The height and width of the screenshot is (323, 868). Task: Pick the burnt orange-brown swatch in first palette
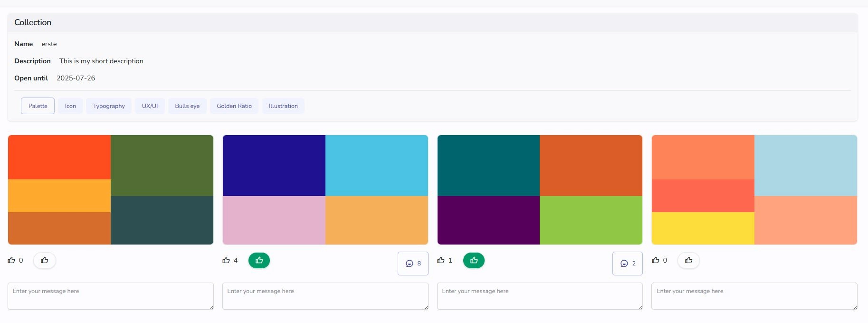(x=59, y=228)
